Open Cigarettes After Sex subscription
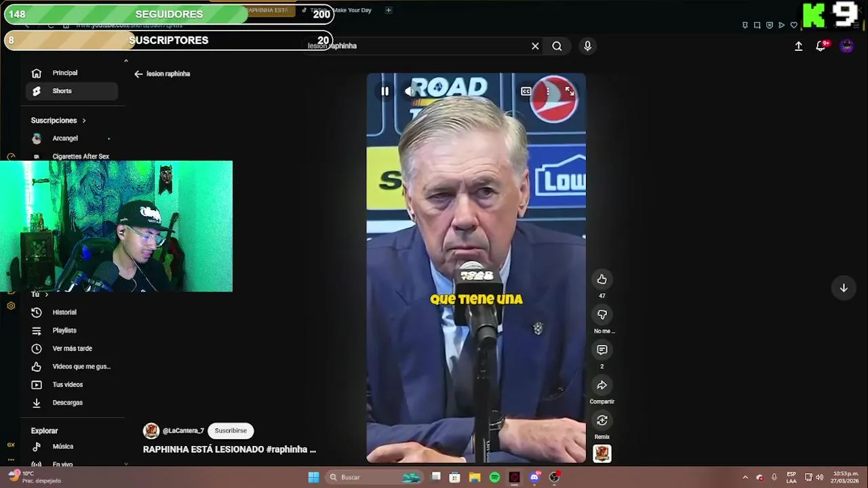 click(72, 157)
